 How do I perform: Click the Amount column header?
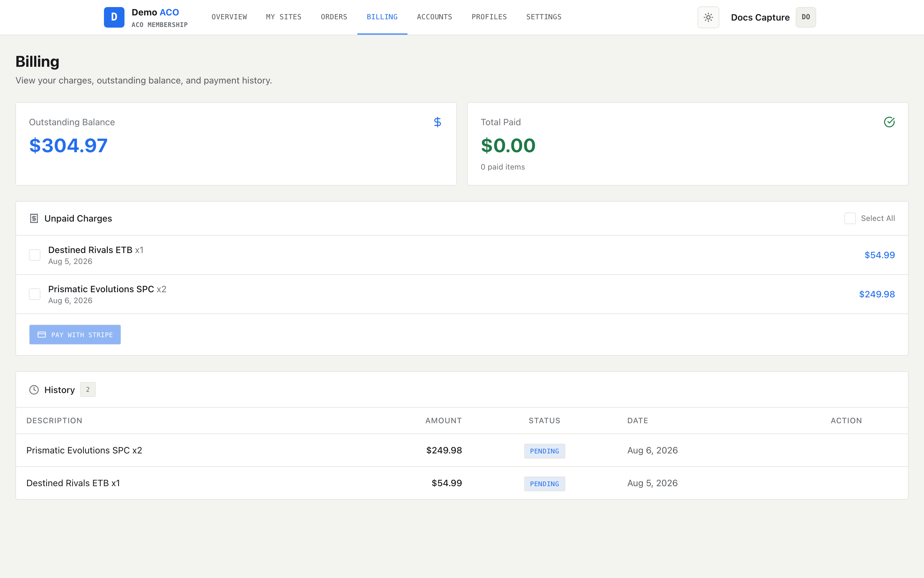coord(444,421)
